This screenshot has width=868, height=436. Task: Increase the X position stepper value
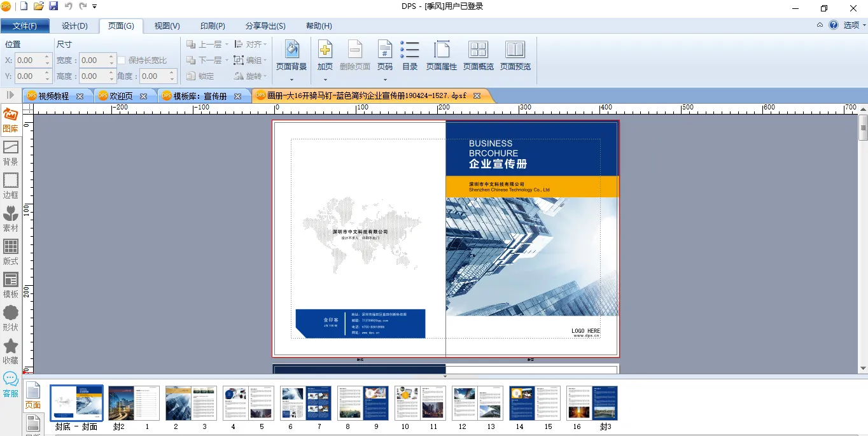pos(47,57)
